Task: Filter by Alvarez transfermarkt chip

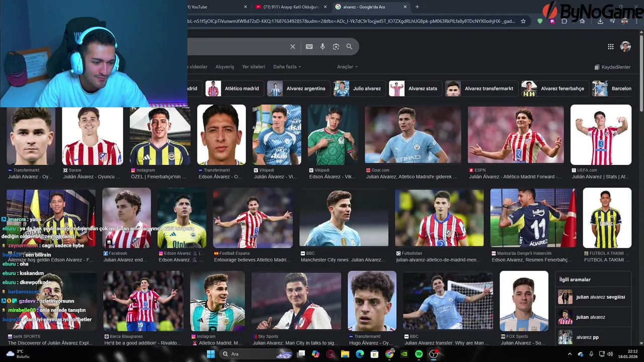Action: click(x=481, y=88)
